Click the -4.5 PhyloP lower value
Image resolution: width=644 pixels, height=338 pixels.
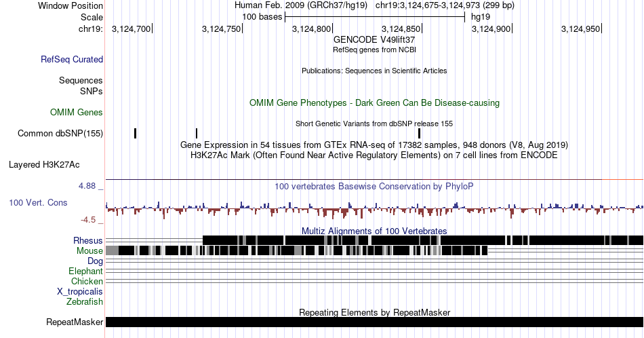coord(88,220)
